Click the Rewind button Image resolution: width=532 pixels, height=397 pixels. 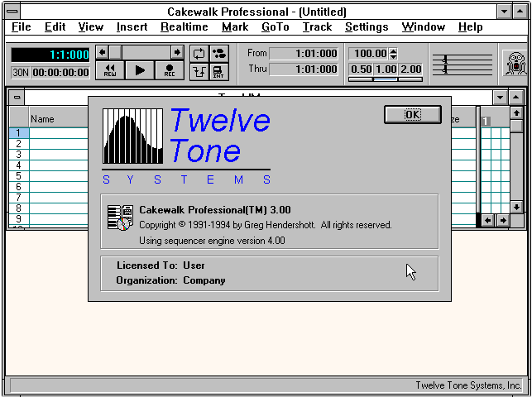point(110,70)
